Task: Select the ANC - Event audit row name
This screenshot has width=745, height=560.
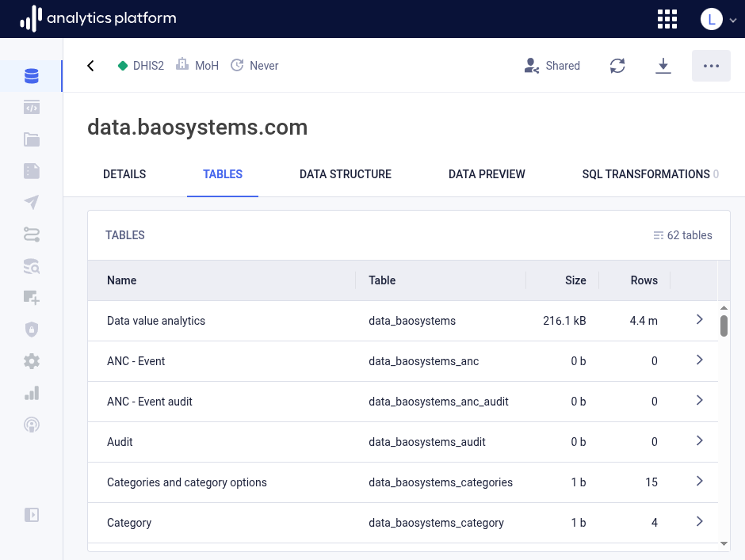Action: click(x=150, y=402)
